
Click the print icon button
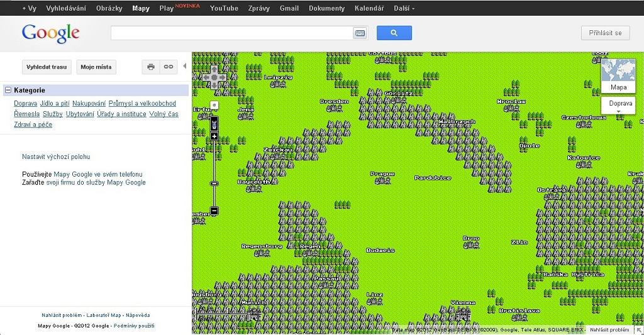tap(151, 67)
